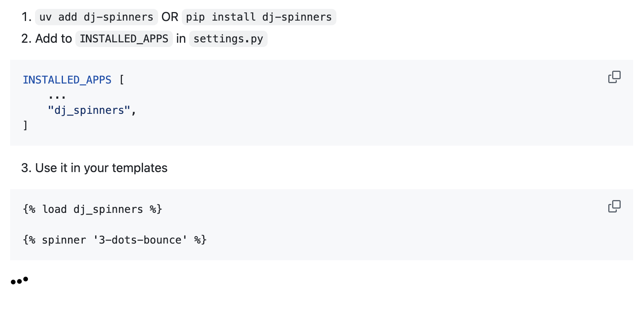
Task: Copy the template tags code block
Action: [614, 206]
